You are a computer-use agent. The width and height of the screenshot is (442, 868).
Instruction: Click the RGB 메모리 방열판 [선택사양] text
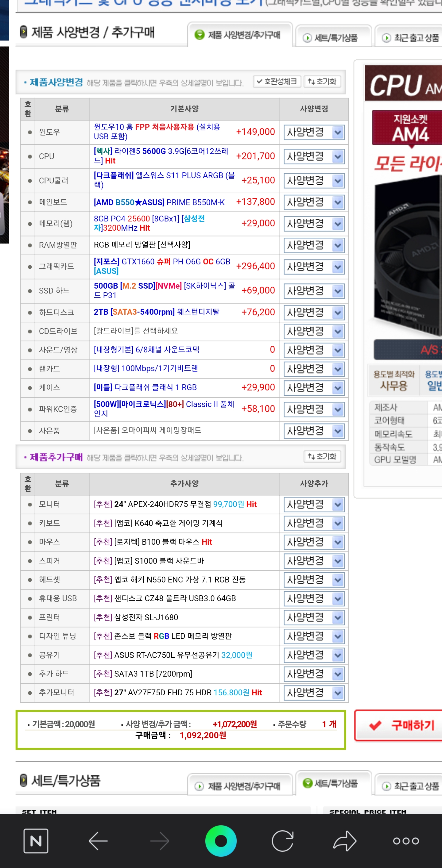coord(142,245)
